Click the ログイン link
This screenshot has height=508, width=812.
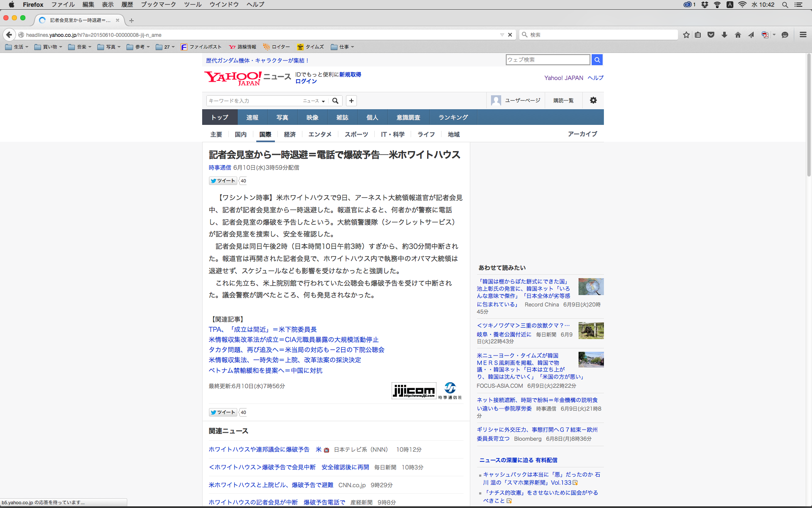point(306,81)
